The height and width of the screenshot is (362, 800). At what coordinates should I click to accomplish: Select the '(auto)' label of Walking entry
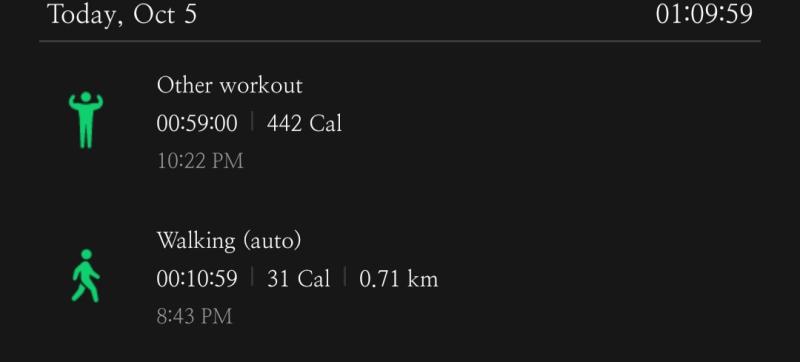[x=272, y=241]
